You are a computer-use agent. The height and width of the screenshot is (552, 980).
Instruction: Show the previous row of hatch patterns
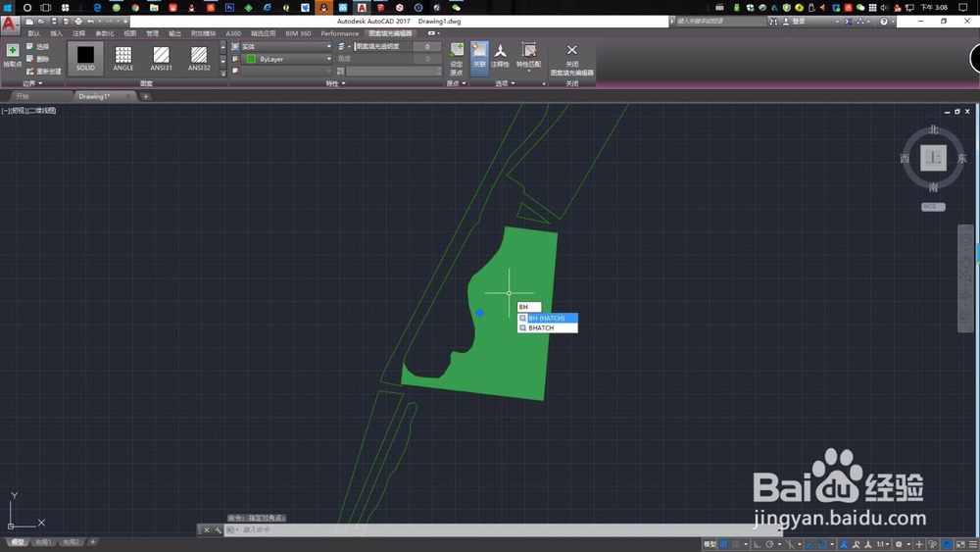(223, 47)
